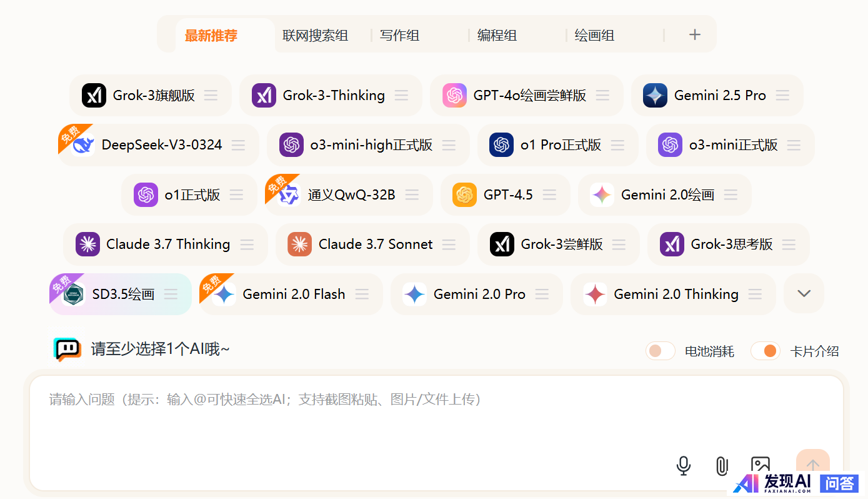Pick the 通义QwQ-32B model chip

pos(349,194)
